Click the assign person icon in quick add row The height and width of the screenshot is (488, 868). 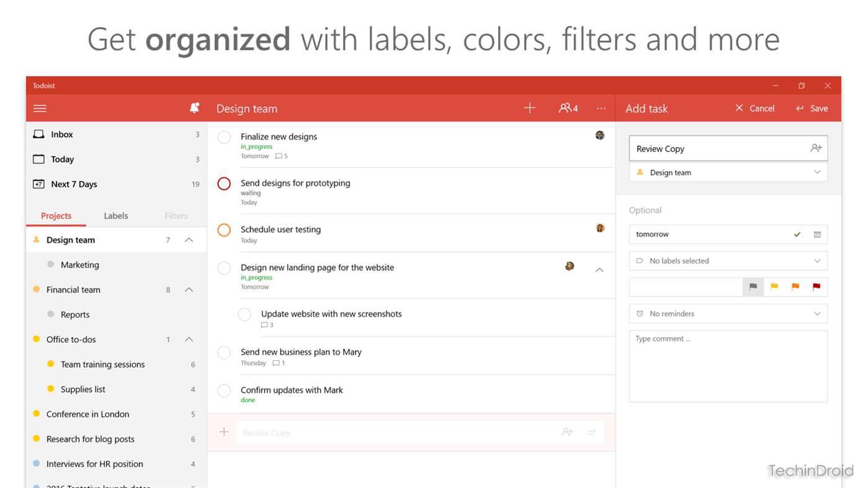[567, 432]
